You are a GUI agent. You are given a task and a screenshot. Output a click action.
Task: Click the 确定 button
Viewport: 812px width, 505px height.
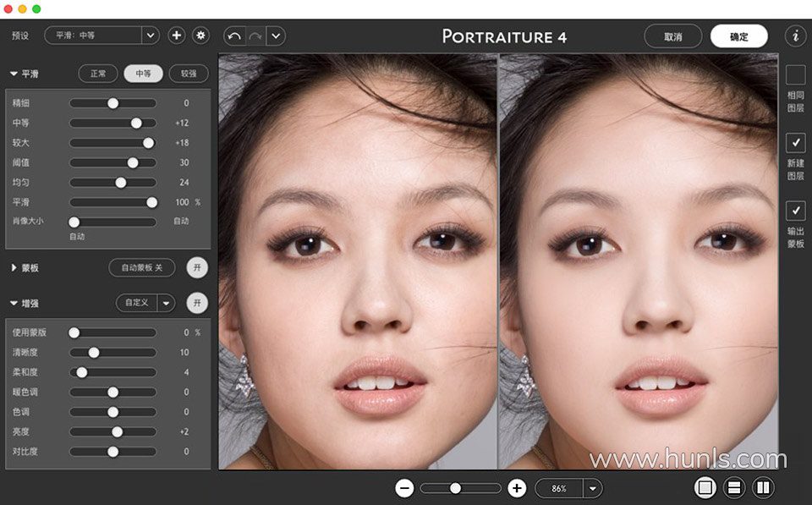point(738,36)
